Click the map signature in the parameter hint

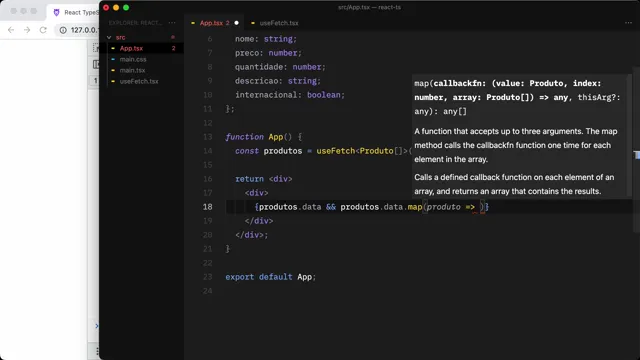pyautogui.click(x=517, y=97)
